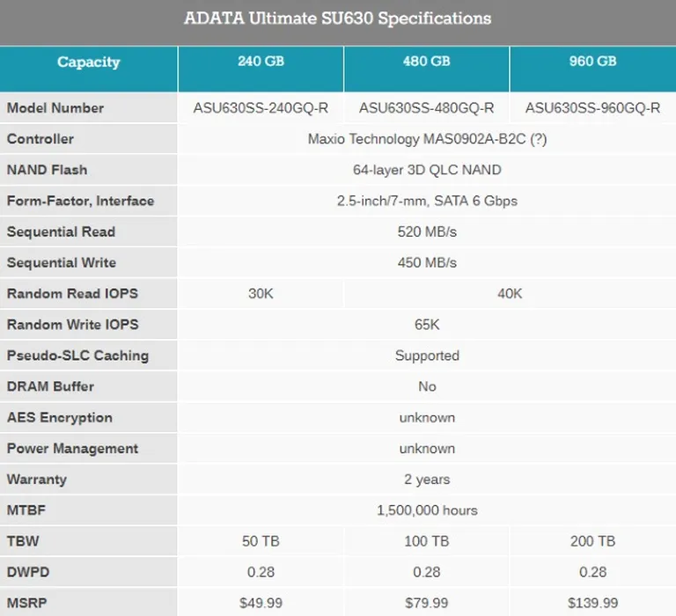Click 'Maxio Technology MAS0902A-B2C (?)' value
This screenshot has width=676, height=616.
pos(427,139)
